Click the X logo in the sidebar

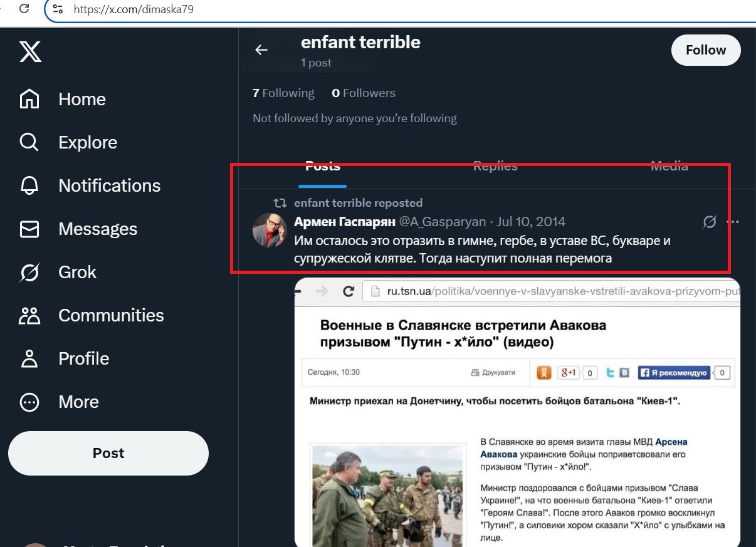30,51
